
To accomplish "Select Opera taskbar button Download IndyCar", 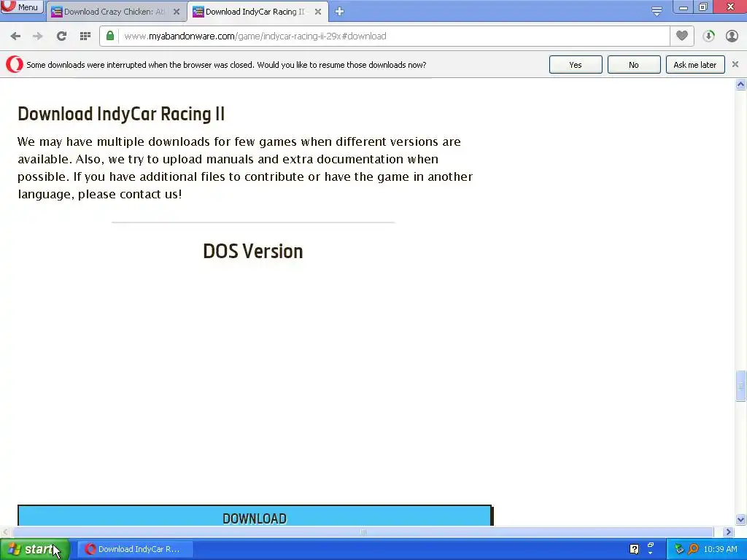I will click(135, 549).
